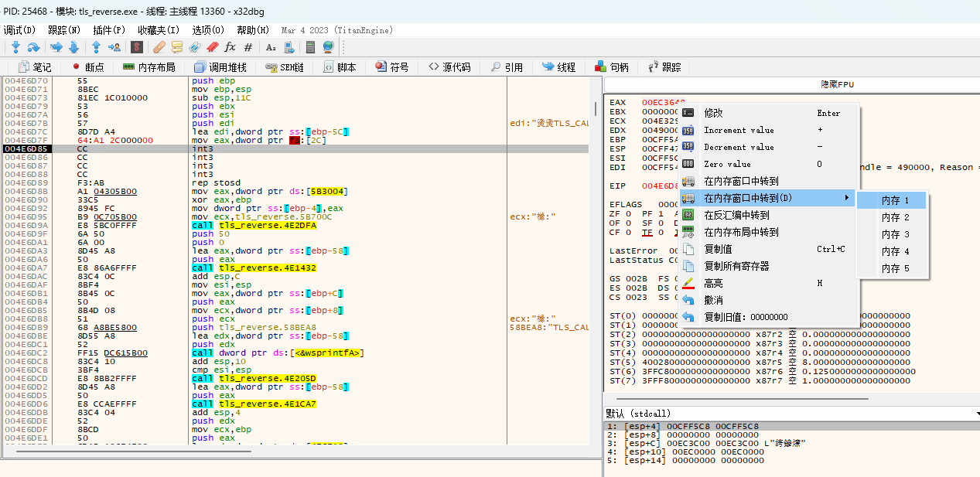
Task: Click the globe icon in toolbar
Action: coord(328,47)
